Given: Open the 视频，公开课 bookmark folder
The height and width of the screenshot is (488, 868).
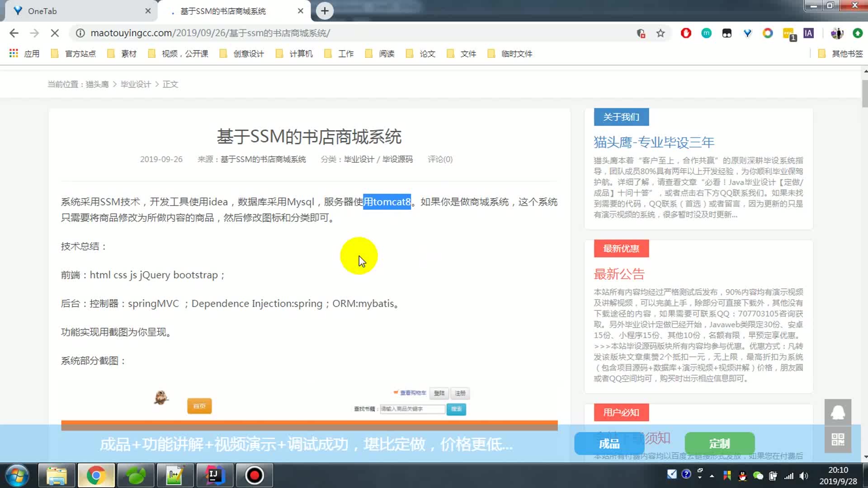Looking at the screenshot, I should pos(178,54).
